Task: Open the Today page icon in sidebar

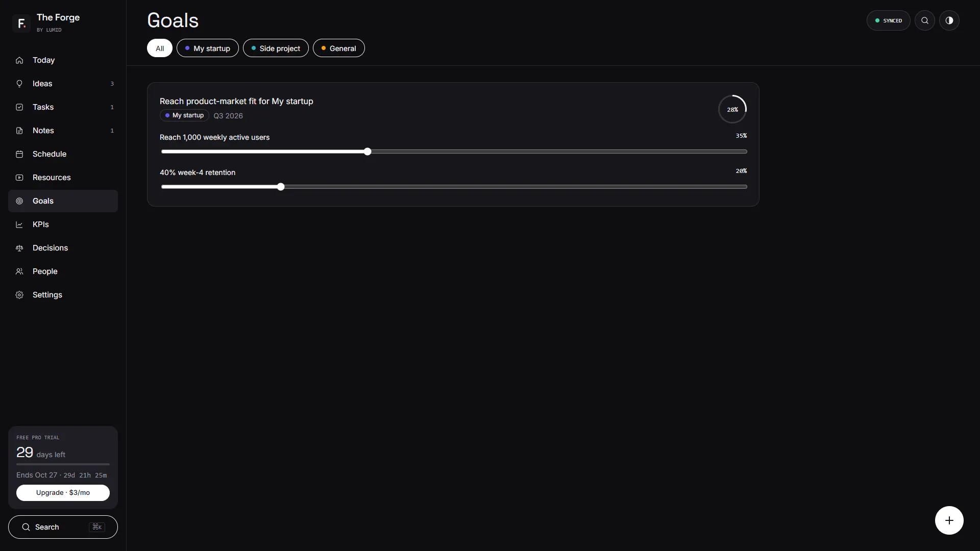Action: 19,60
